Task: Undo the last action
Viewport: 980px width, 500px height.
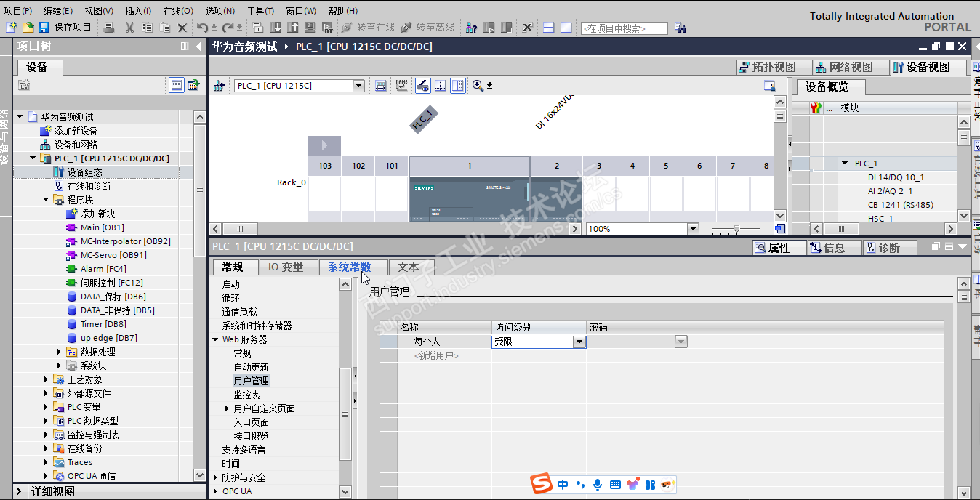Action: pyautogui.click(x=204, y=28)
